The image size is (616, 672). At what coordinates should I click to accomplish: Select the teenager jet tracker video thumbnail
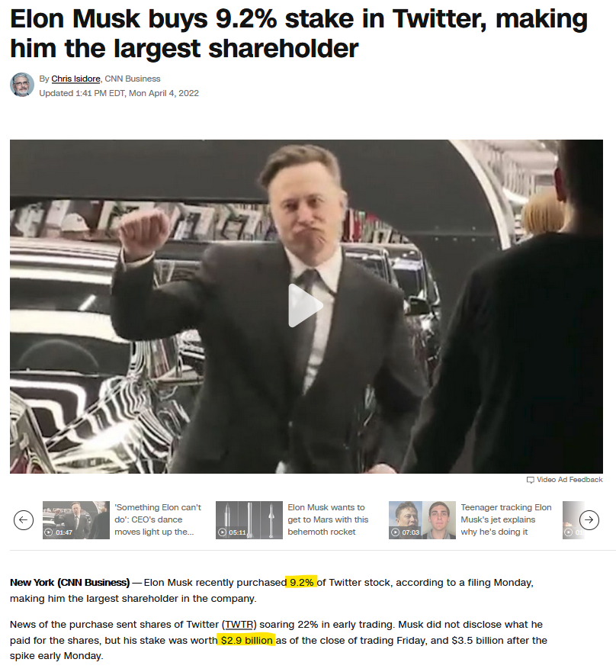coord(422,520)
